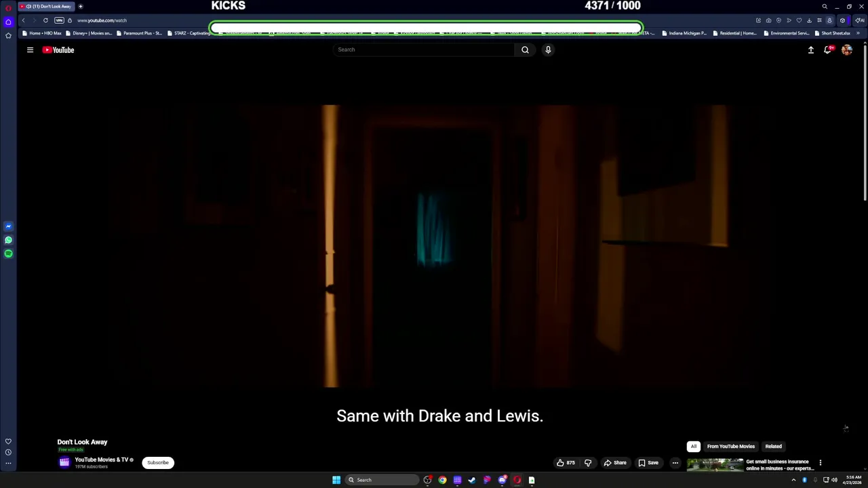The image size is (868, 488).
Task: Open Discord from the taskbar
Action: [x=502, y=480]
